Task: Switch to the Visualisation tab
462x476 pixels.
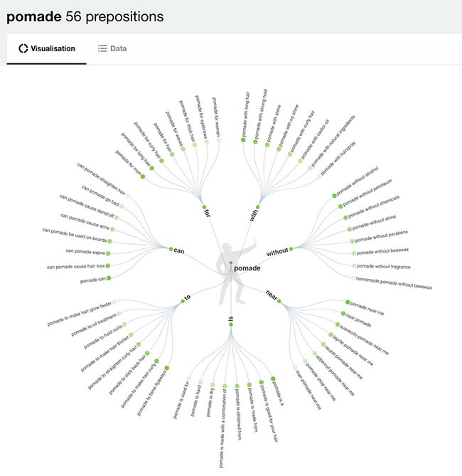Action: click(x=47, y=48)
